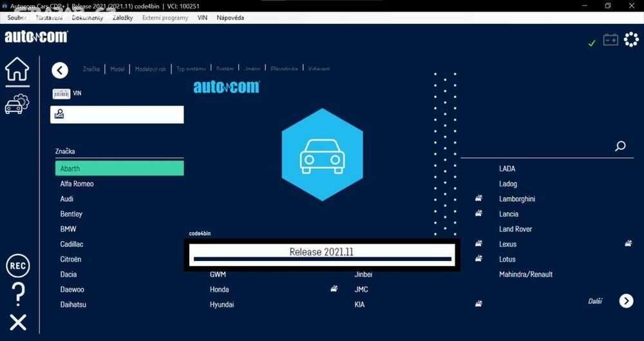Click car icon beside Lotus
Viewport: 644px width, 341px height.
point(478,258)
